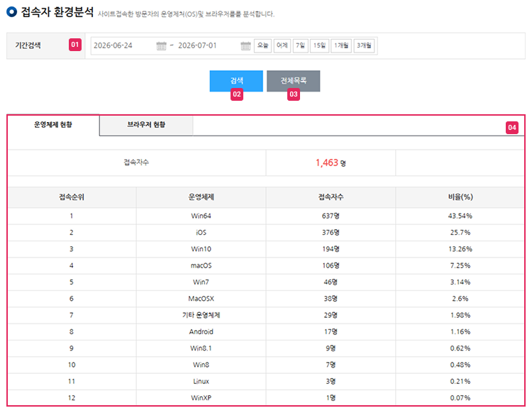Select the 어제 quick period button
The height and width of the screenshot is (413, 532).
click(282, 45)
